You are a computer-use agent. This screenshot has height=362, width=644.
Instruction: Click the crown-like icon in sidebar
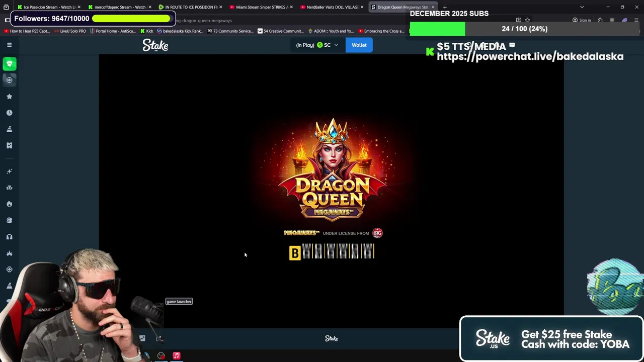point(9,253)
